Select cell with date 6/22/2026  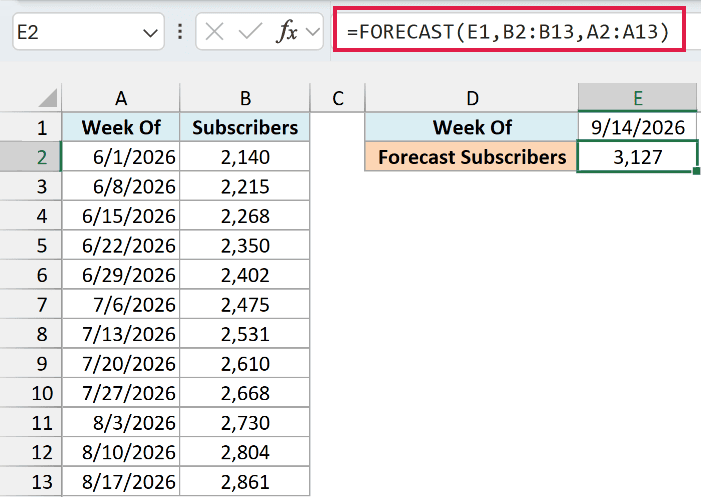(x=121, y=245)
